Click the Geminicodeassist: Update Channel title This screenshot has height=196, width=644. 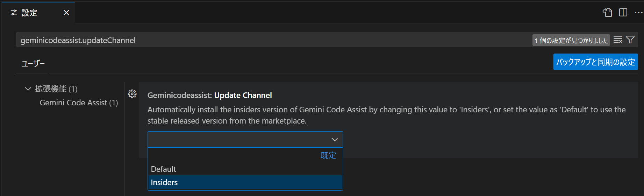click(210, 95)
